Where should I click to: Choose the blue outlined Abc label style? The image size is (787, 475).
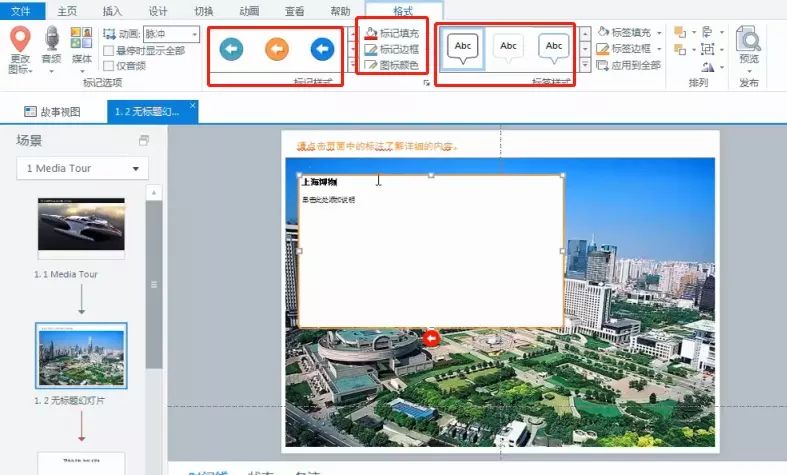[x=554, y=48]
